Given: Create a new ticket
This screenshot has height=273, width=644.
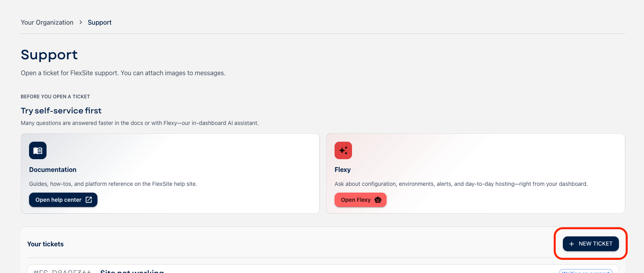Looking at the screenshot, I should point(591,244).
